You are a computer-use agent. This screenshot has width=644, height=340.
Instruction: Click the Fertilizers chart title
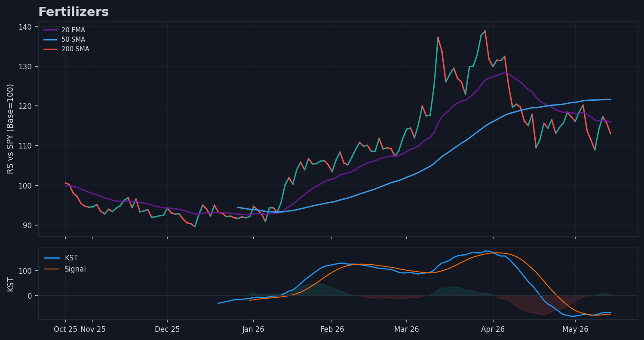(74, 12)
